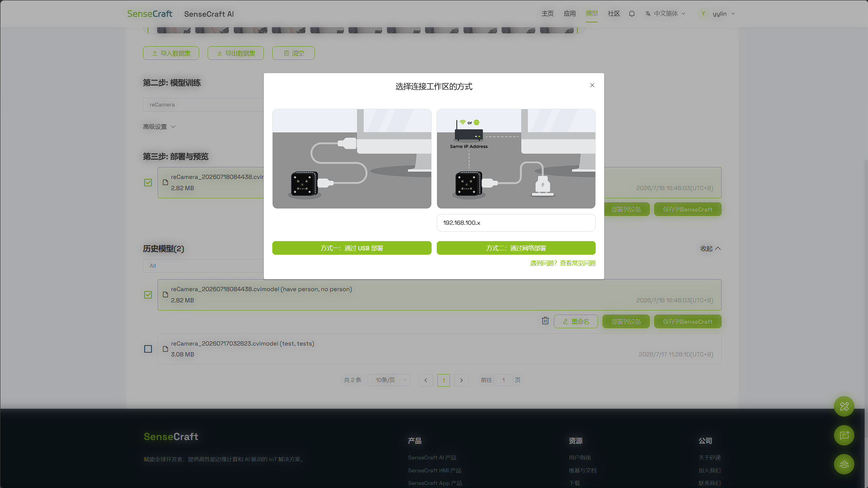Open the 主页 nav item
Image resolution: width=868 pixels, height=488 pixels.
pos(548,14)
